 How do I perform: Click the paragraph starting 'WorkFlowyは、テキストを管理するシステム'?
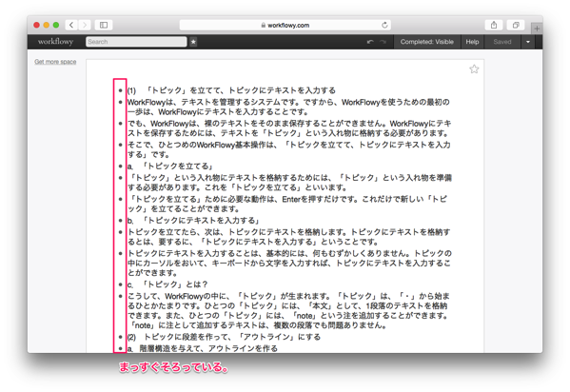tap(288, 107)
